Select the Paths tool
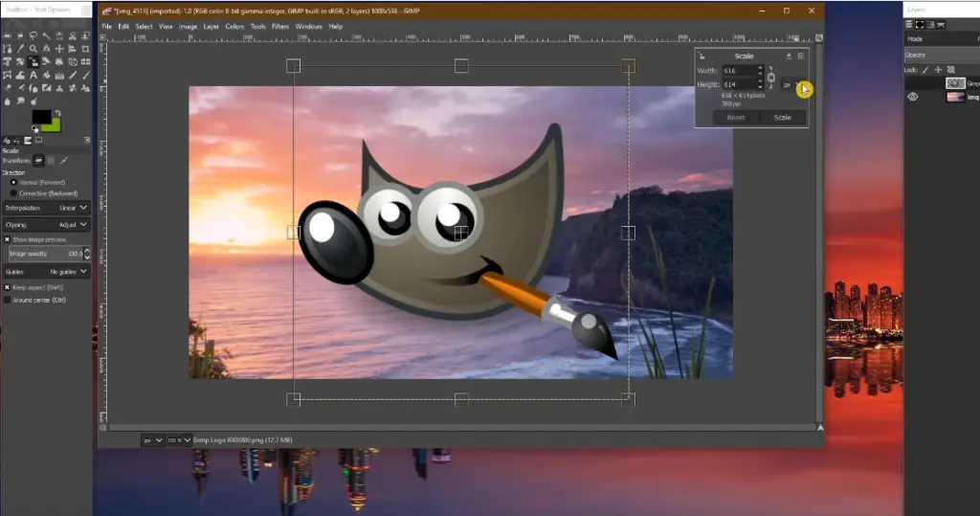 point(7,49)
